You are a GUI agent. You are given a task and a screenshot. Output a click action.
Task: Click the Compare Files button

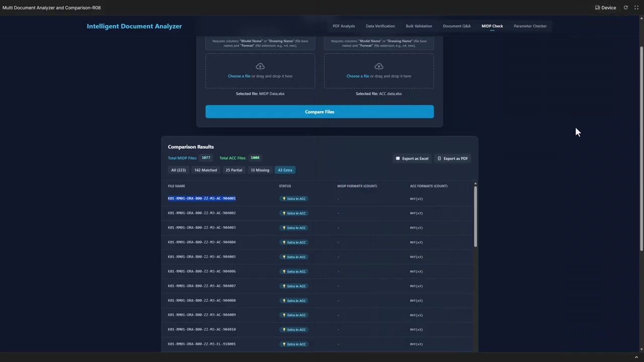point(319,112)
